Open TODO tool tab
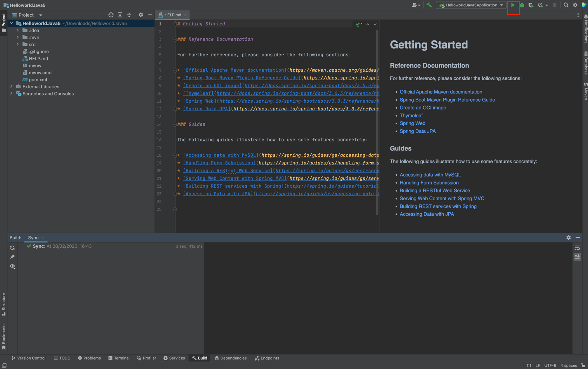588x369 pixels. (x=62, y=358)
